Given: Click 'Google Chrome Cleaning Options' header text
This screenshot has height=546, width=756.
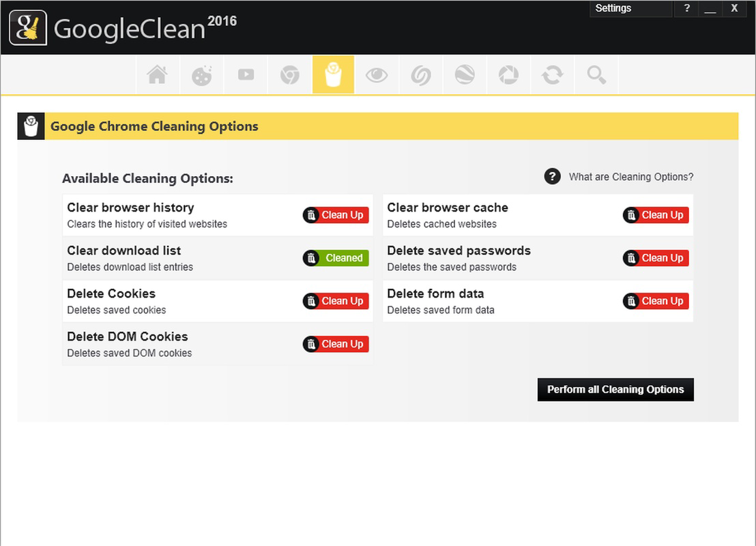Looking at the screenshot, I should pos(154,126).
